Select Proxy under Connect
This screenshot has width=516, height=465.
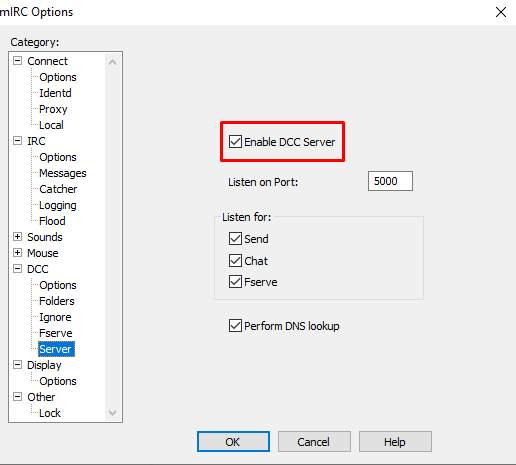53,109
